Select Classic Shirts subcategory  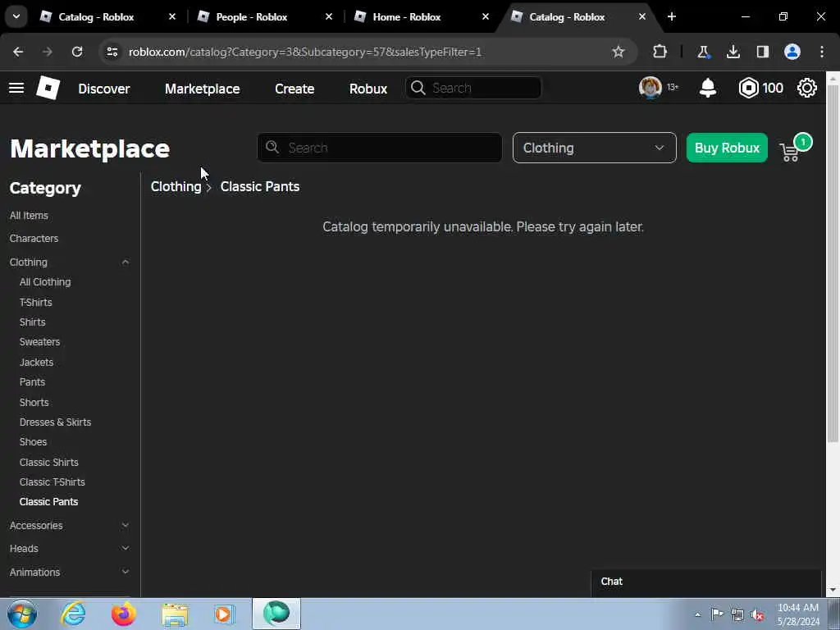pos(48,462)
